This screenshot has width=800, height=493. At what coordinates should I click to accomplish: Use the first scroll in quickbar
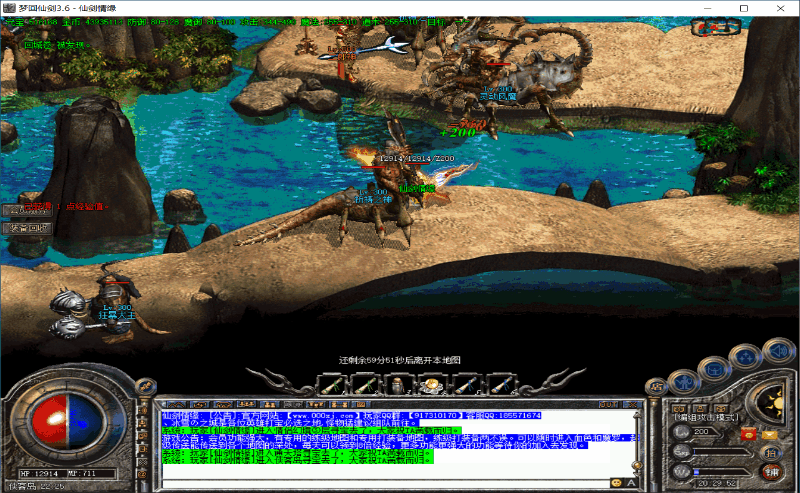[335, 383]
